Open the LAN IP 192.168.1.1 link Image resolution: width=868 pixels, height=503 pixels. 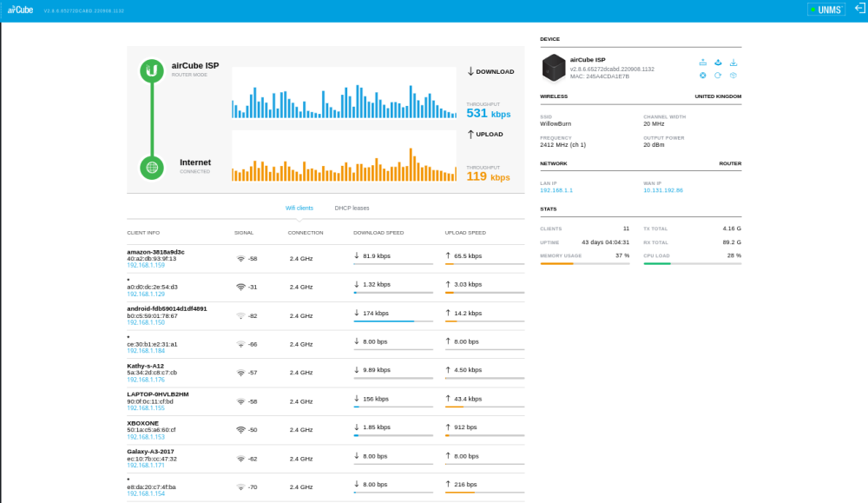[x=556, y=190]
